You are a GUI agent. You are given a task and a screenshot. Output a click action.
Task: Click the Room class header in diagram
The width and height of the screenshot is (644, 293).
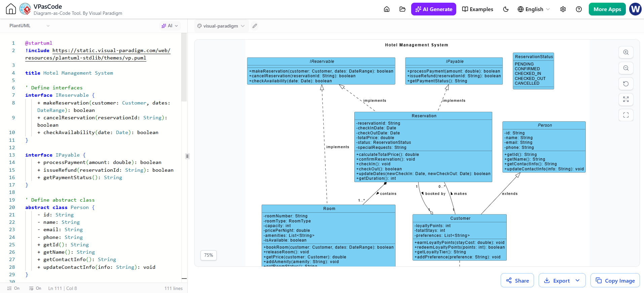329,209
